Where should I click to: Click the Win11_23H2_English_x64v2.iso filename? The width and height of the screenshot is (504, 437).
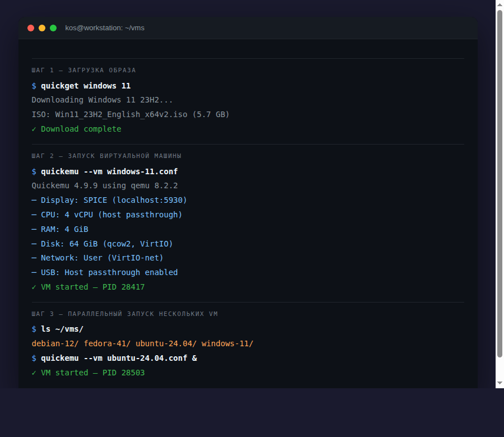[121, 114]
